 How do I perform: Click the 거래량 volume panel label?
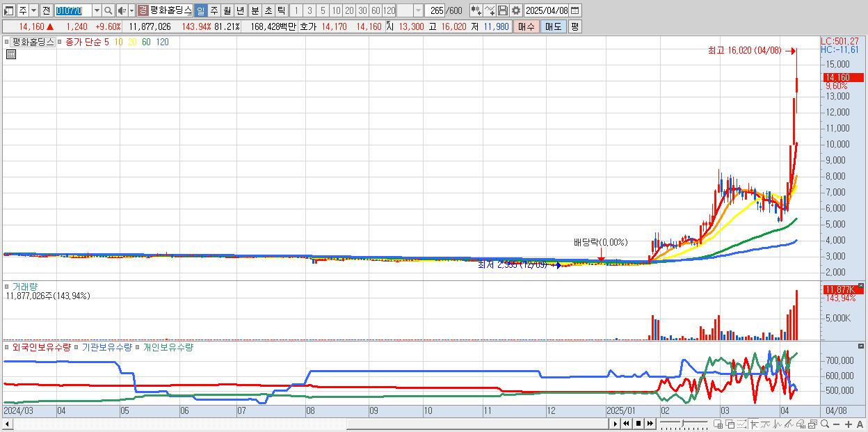(x=24, y=286)
